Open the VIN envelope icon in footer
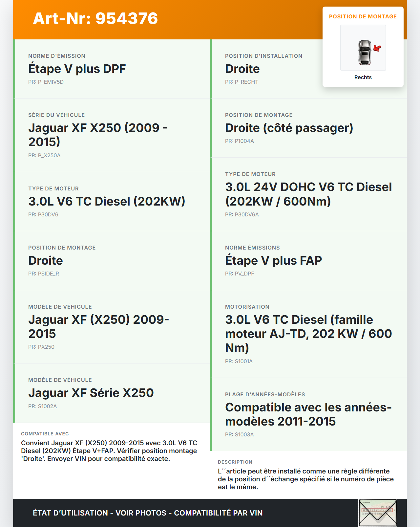 378,513
